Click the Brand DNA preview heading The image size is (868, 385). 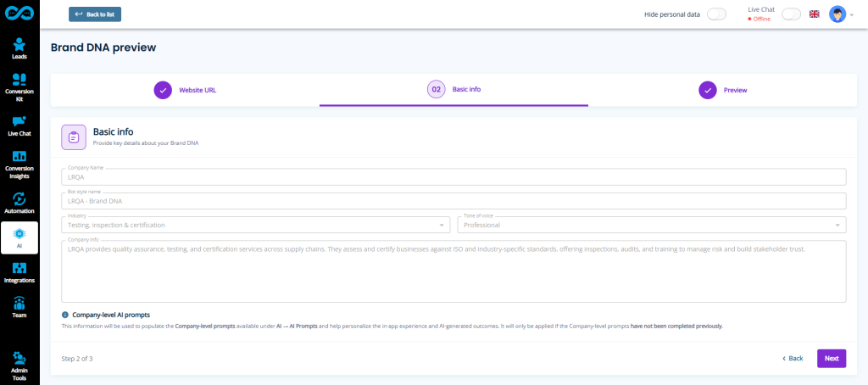tap(103, 47)
